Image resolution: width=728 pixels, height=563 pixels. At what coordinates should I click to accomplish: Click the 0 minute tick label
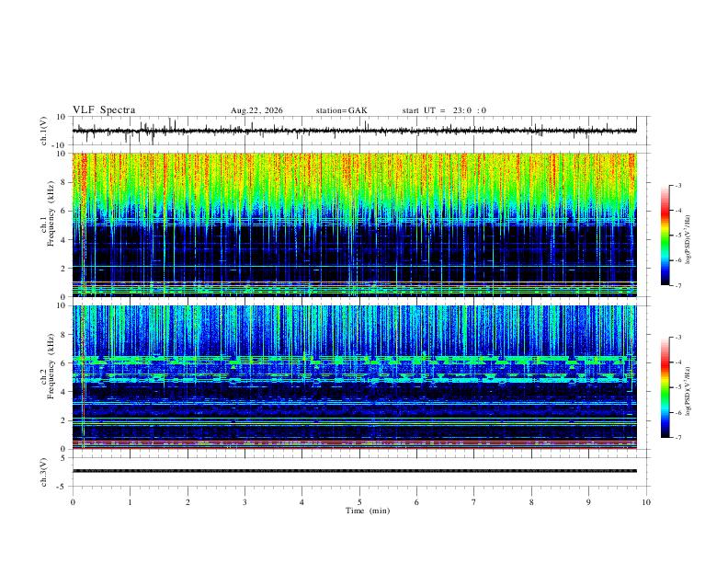pos(73,502)
